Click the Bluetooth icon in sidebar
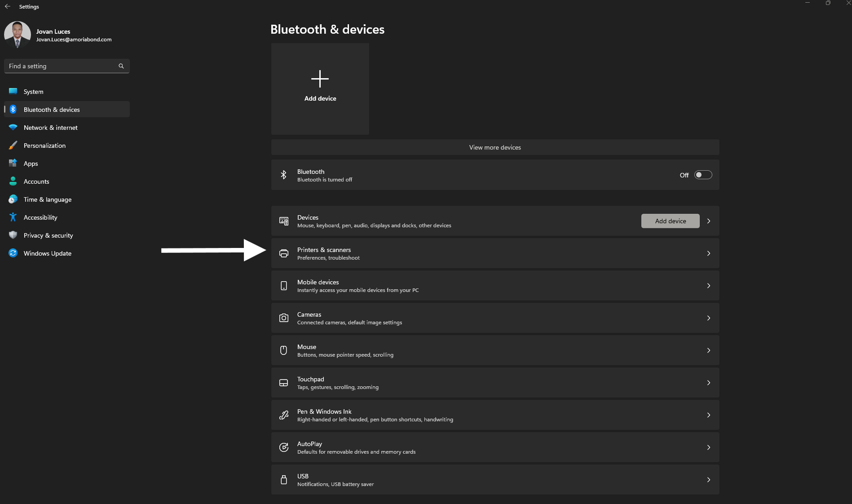Viewport: 852px width, 504px height. coord(13,110)
